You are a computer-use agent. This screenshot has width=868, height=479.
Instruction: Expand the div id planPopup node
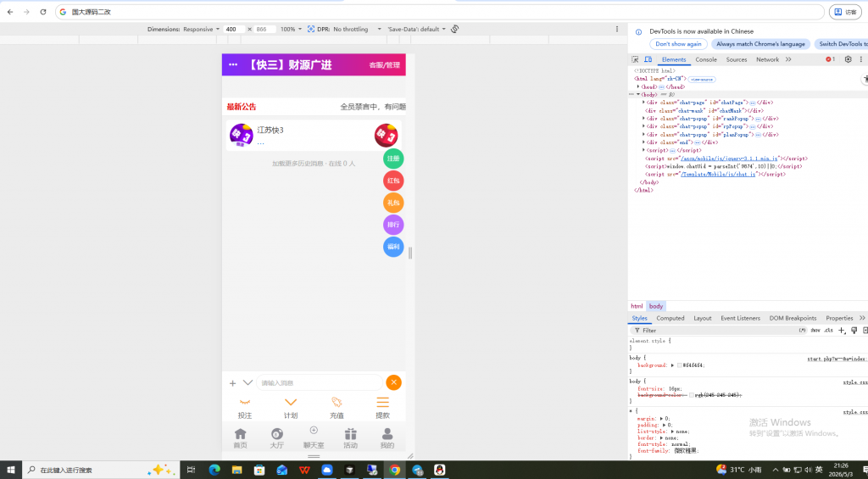(x=643, y=135)
